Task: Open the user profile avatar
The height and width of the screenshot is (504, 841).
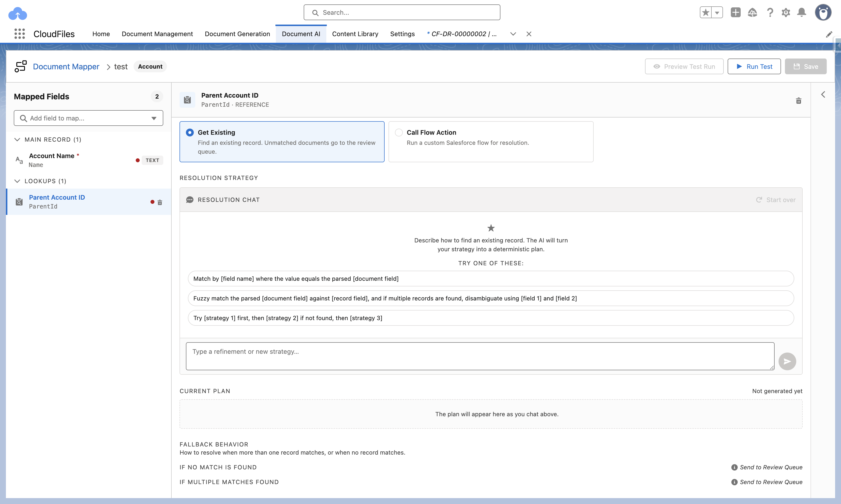Action: click(x=823, y=13)
